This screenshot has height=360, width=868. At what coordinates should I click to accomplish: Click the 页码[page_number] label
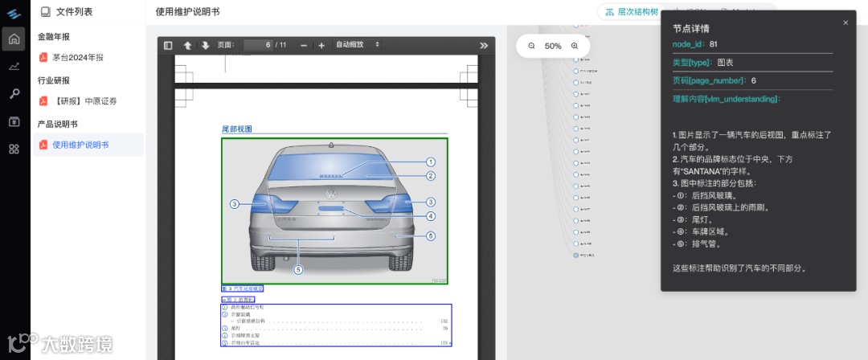click(709, 81)
